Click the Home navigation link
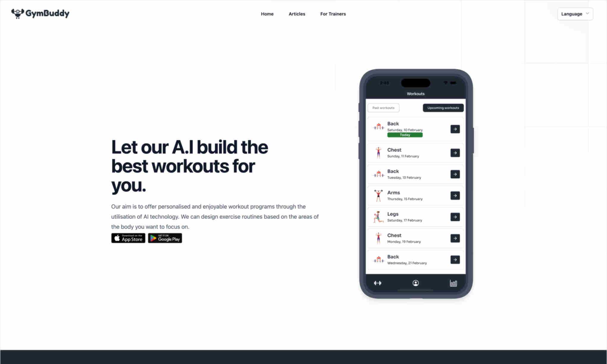Screen dimensions: 607x364 point(267,13)
